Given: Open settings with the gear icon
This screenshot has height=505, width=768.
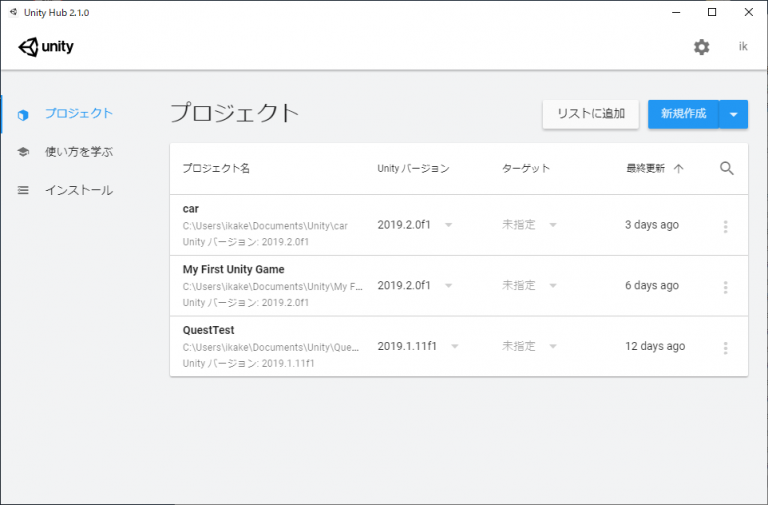Looking at the screenshot, I should [x=701, y=47].
